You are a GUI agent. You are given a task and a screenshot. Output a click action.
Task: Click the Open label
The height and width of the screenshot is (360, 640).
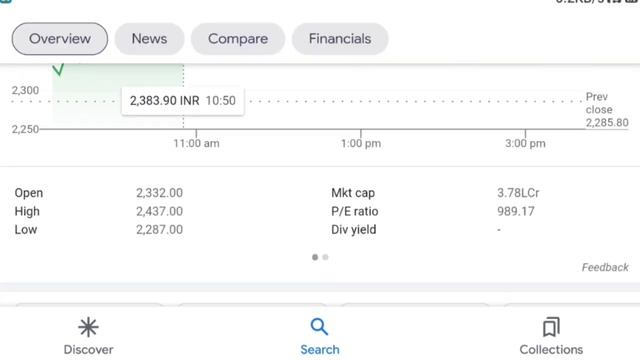coord(29,193)
